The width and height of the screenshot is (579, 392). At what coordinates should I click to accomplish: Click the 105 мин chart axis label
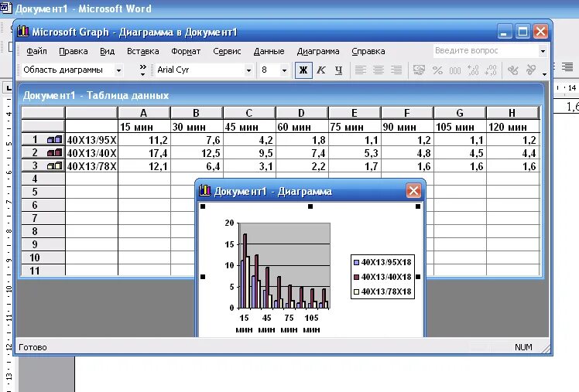(311, 323)
